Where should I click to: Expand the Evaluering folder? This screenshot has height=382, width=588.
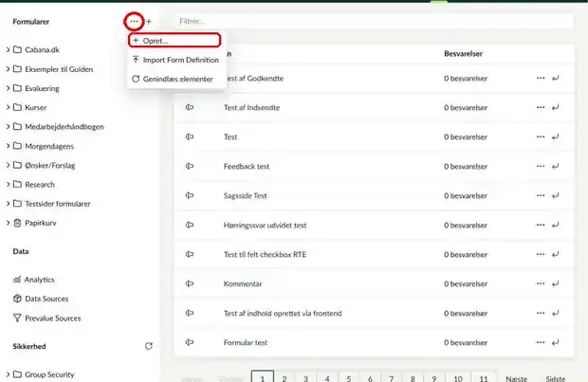(8, 88)
